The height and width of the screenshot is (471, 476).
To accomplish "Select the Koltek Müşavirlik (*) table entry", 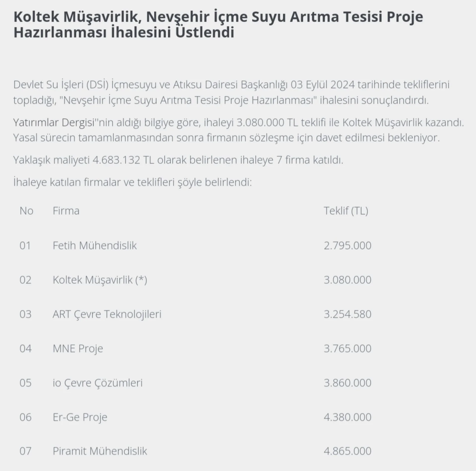I will 100,280.
